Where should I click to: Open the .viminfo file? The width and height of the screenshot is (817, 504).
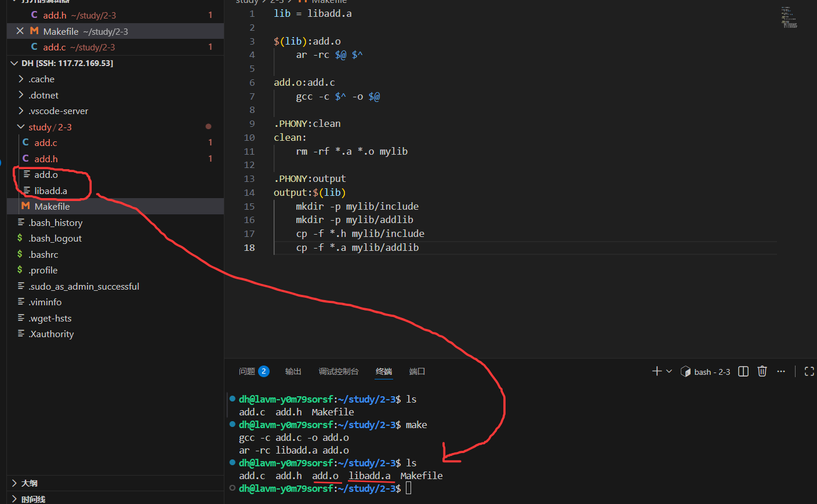(115, 302)
